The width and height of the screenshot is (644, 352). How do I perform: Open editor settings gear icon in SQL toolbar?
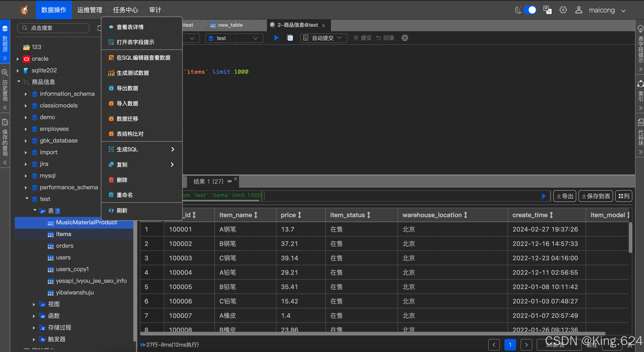pyautogui.click(x=405, y=38)
